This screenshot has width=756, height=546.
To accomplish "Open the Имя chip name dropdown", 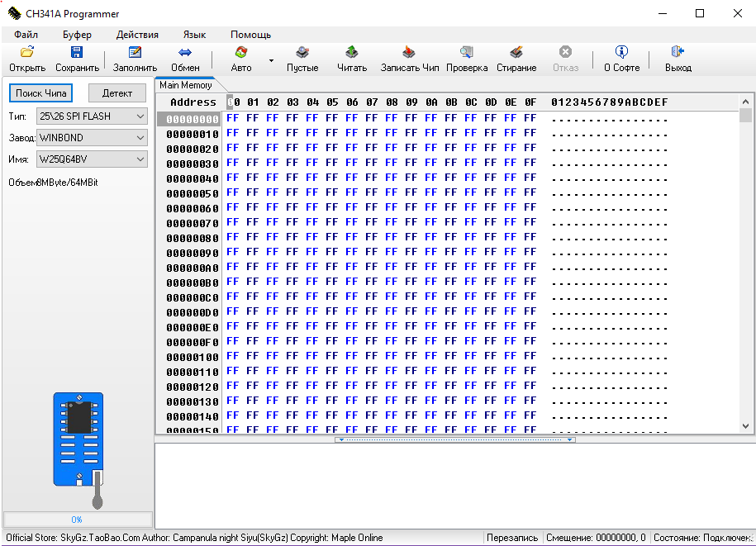I will (140, 159).
